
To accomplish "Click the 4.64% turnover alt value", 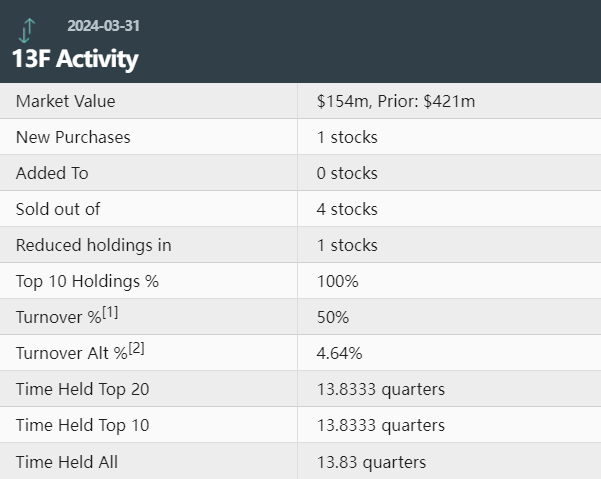I will coord(339,353).
